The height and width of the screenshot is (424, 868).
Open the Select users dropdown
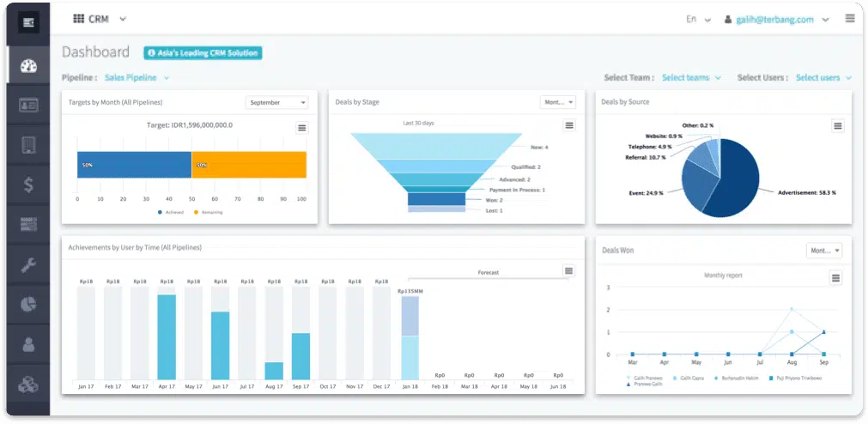(824, 77)
